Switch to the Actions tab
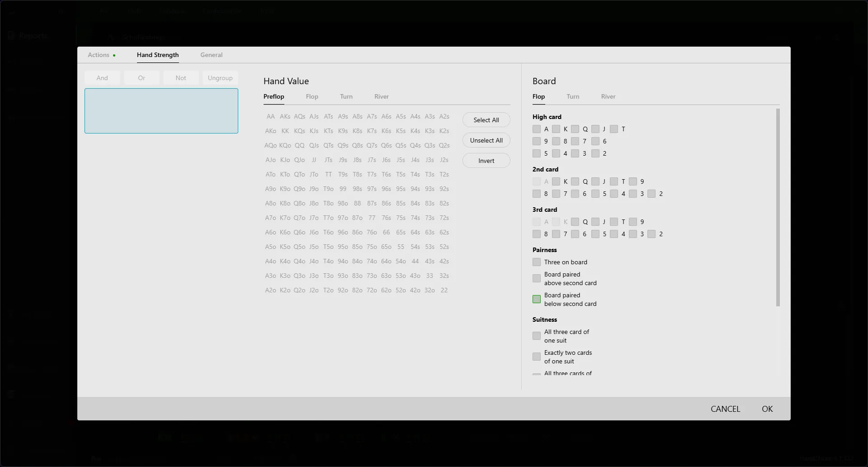 (99, 55)
